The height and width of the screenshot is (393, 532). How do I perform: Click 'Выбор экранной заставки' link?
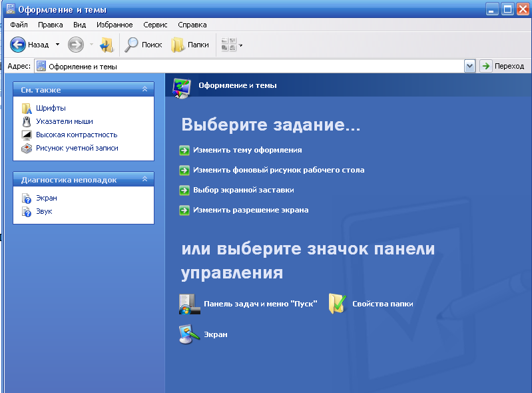[x=243, y=190]
